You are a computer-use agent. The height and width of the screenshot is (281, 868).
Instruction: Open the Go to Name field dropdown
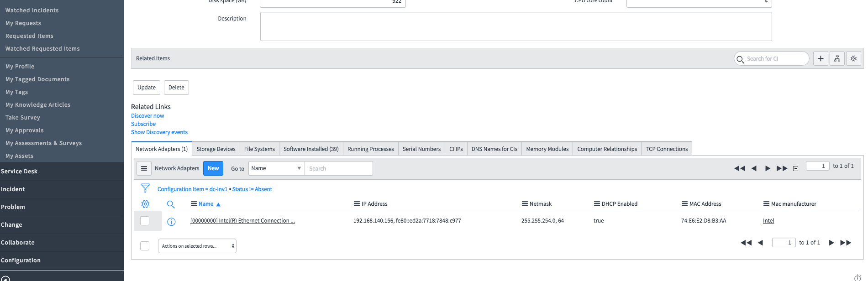pos(276,168)
